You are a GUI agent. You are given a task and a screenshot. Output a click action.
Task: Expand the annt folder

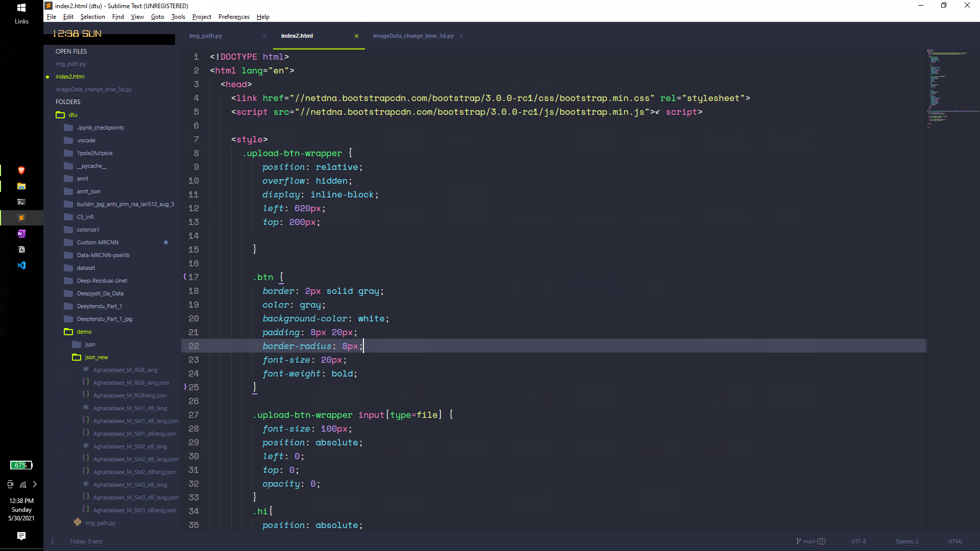point(68,179)
